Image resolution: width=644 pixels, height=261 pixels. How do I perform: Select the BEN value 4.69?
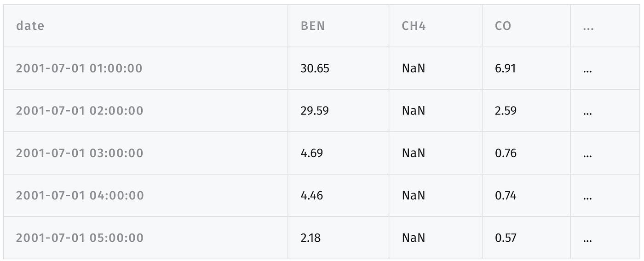click(x=312, y=153)
